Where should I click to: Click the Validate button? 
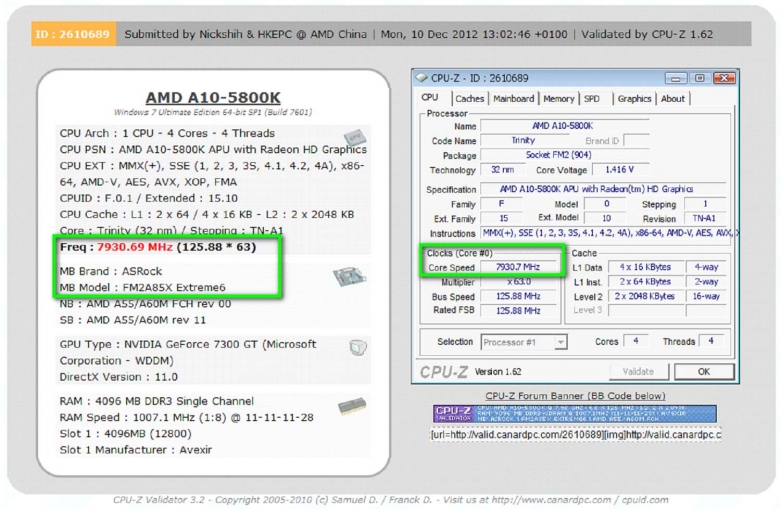(x=638, y=372)
